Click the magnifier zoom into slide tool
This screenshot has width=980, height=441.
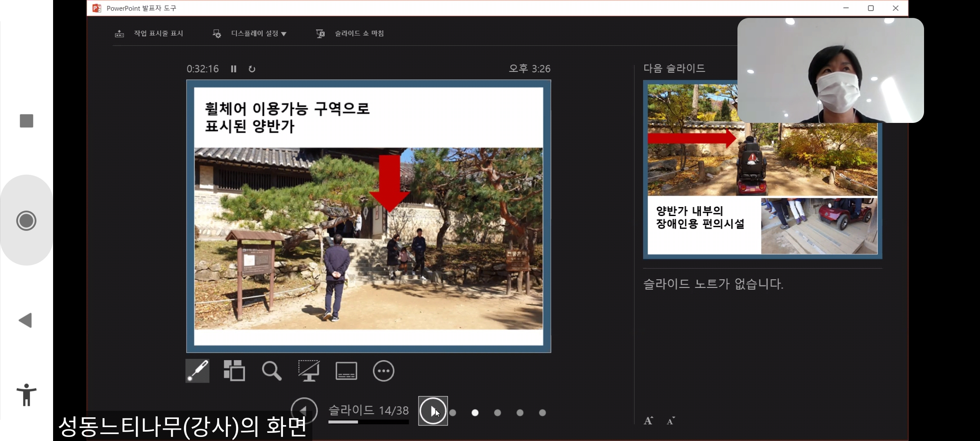tap(272, 371)
